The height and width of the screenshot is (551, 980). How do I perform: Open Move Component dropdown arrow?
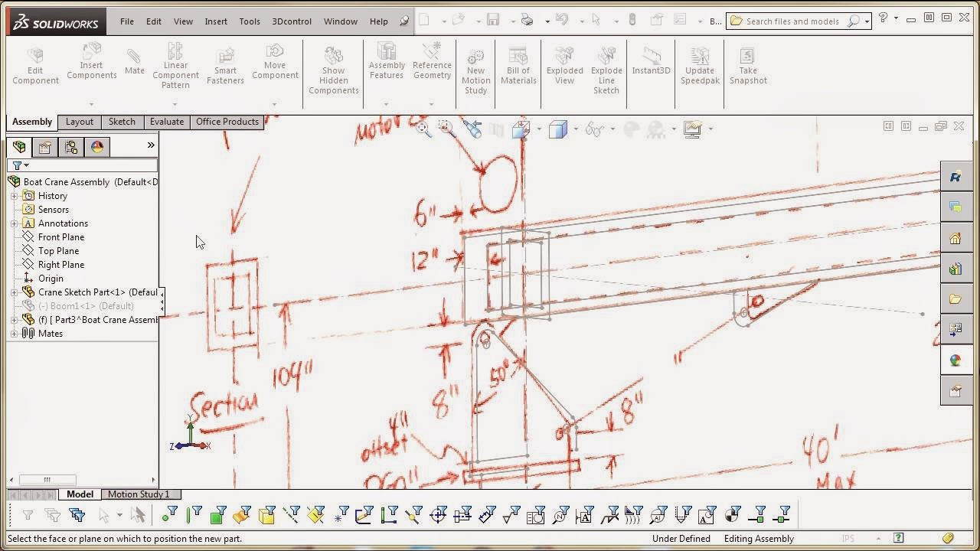[275, 105]
